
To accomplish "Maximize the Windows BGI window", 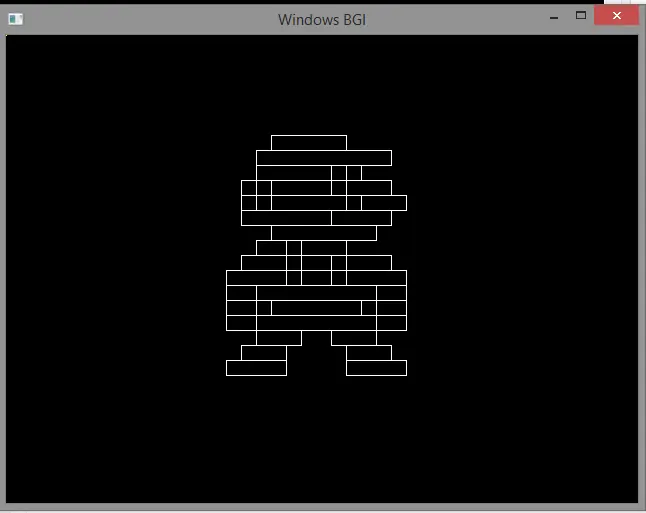I will (x=581, y=16).
